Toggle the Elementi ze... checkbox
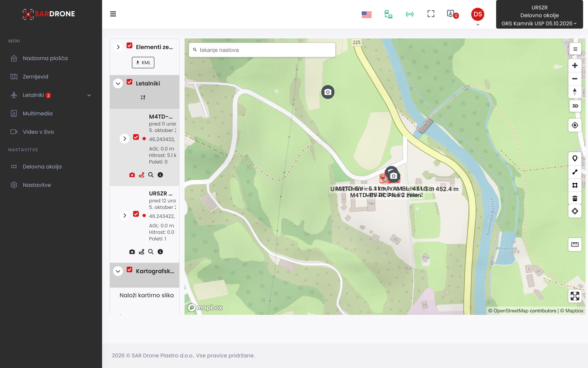The height and width of the screenshot is (368, 588). [129, 46]
